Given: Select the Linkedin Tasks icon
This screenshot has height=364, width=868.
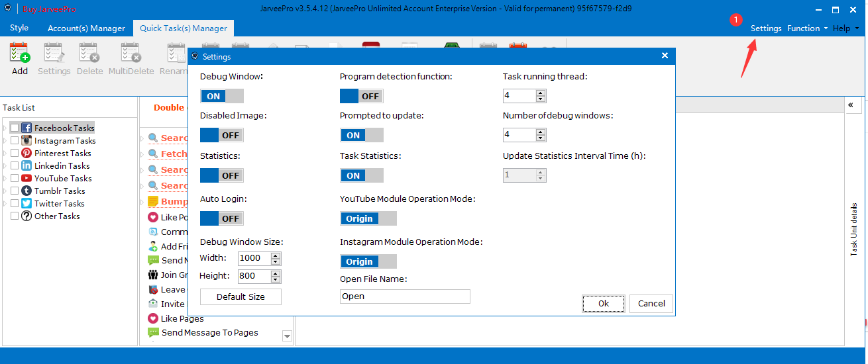Looking at the screenshot, I should (x=27, y=165).
